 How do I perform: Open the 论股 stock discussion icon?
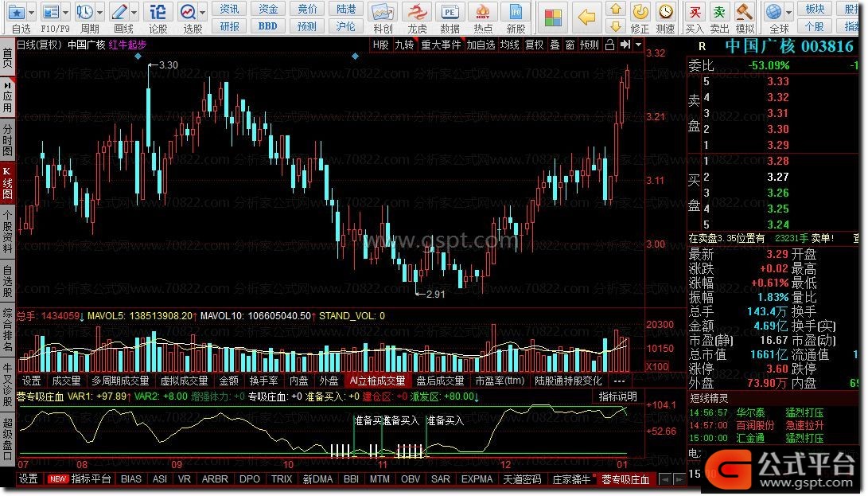158,12
